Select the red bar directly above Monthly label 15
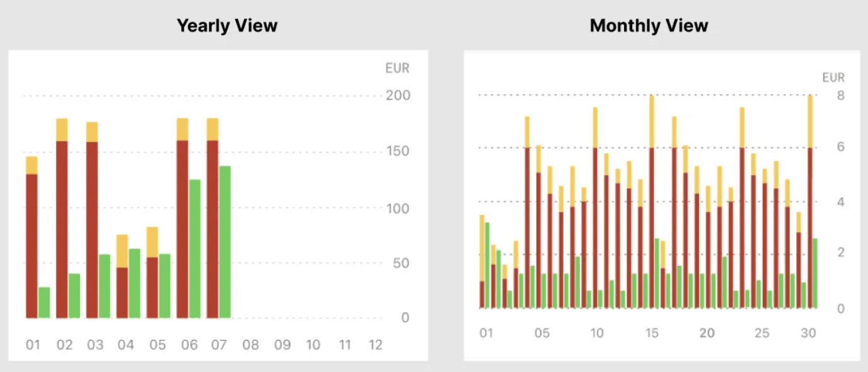The height and width of the screenshot is (372, 868). tap(652, 227)
